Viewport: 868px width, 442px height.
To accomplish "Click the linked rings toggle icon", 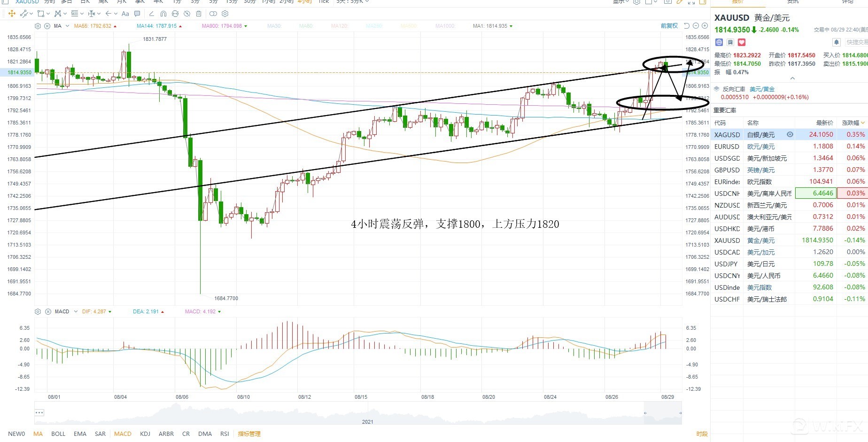I will (213, 14).
